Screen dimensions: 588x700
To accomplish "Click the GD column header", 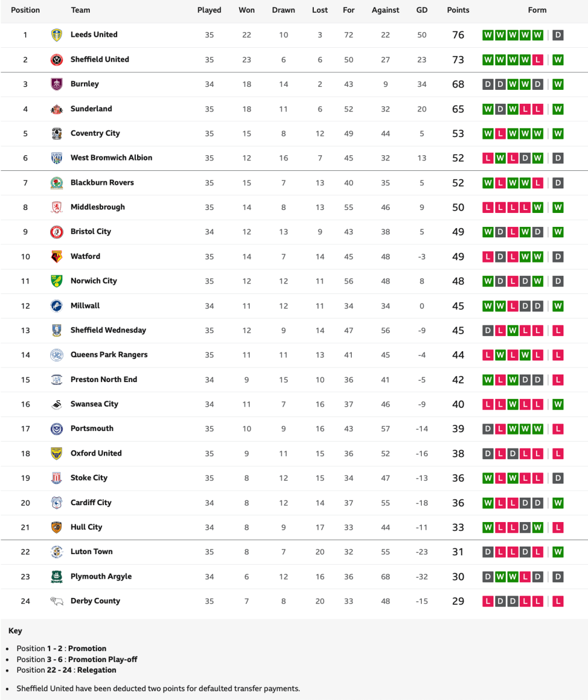I will tap(422, 10).
